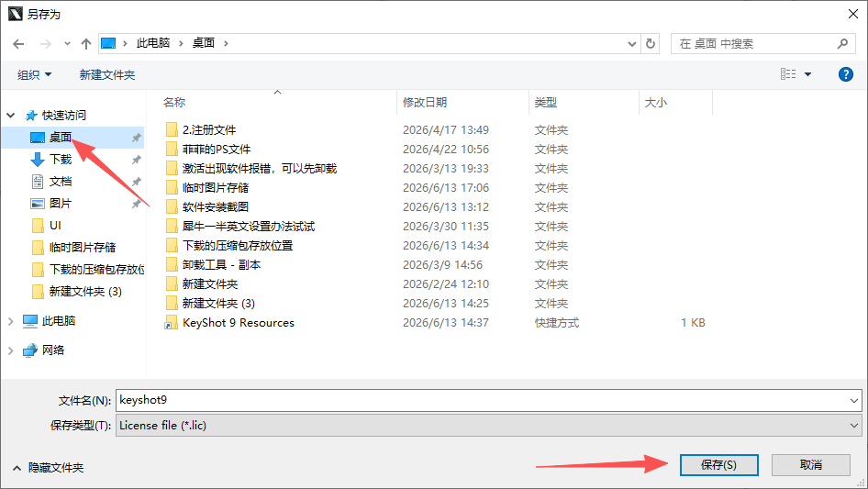Open 下载 in the sidebar
Image resolution: width=868 pixels, height=489 pixels.
click(x=61, y=160)
